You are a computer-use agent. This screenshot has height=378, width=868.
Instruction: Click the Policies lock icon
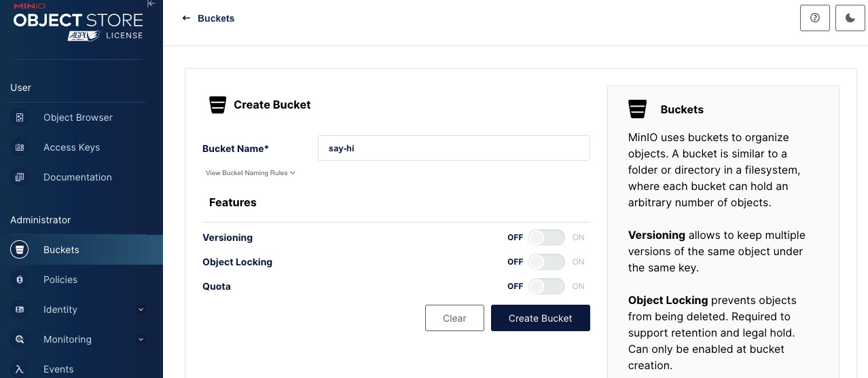click(20, 280)
